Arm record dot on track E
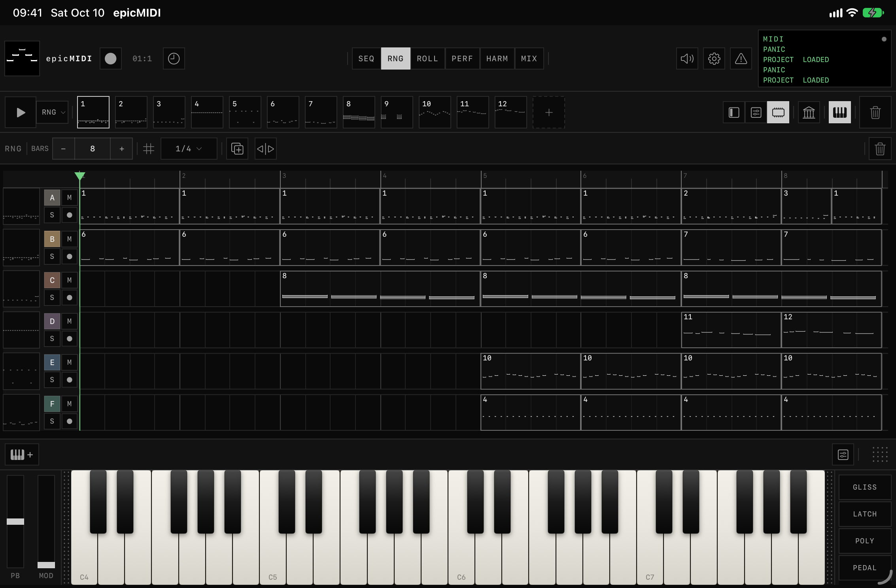Screen dimensions: 896x588 click(70, 380)
